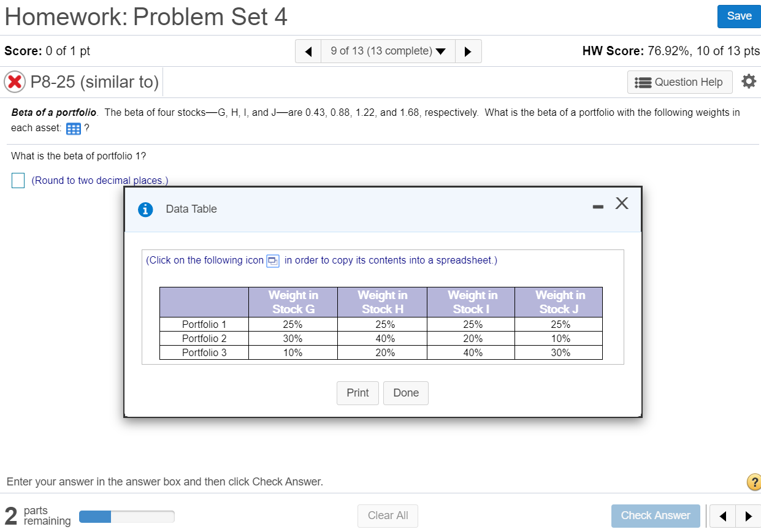Click 'Weight in Stock I' column header
Viewport: 761px width, 532px height.
tap(472, 302)
